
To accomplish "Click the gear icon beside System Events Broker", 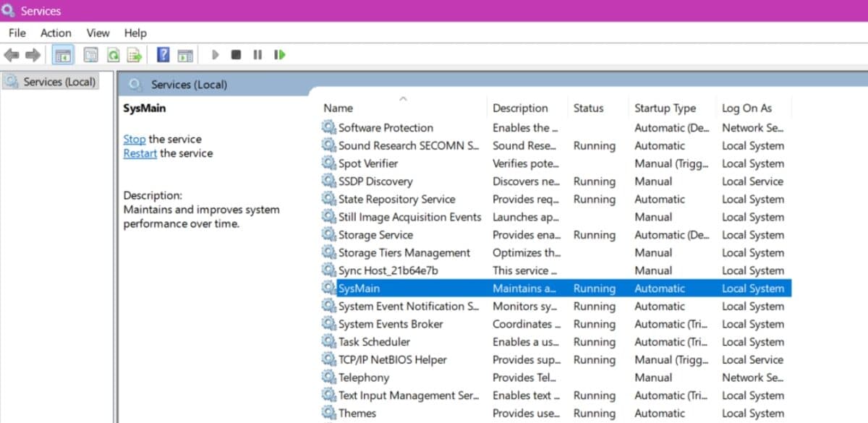I will 329,324.
